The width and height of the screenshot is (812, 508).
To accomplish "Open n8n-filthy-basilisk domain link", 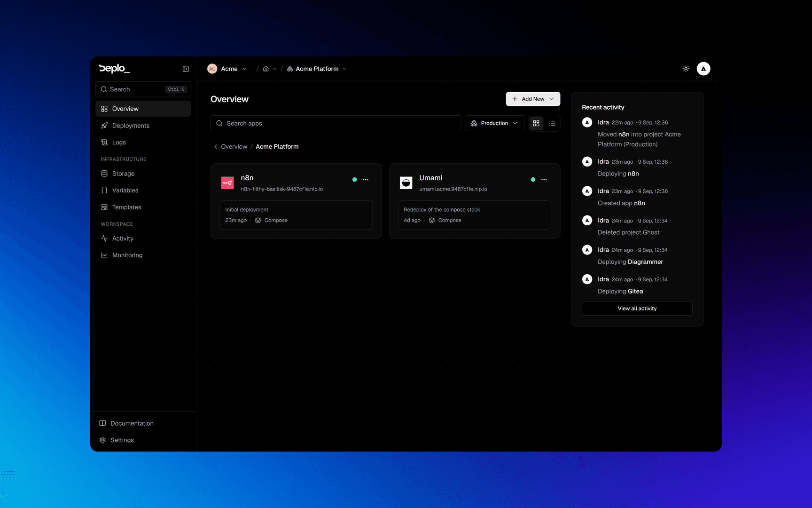I will [281, 189].
